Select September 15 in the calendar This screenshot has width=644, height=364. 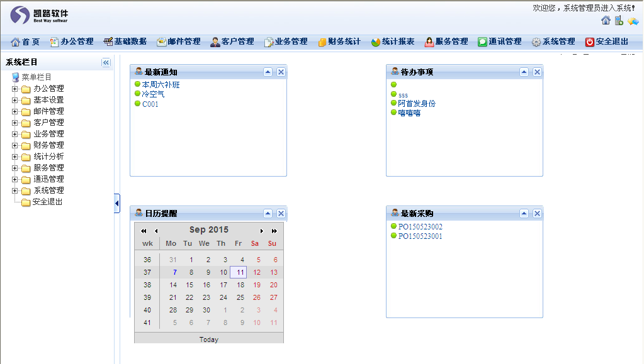(189, 285)
